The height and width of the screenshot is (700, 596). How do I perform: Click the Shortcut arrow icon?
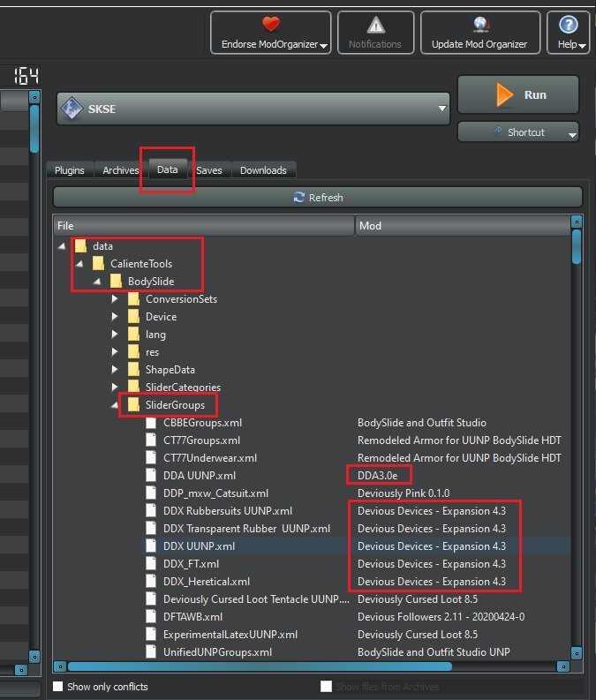click(x=498, y=131)
